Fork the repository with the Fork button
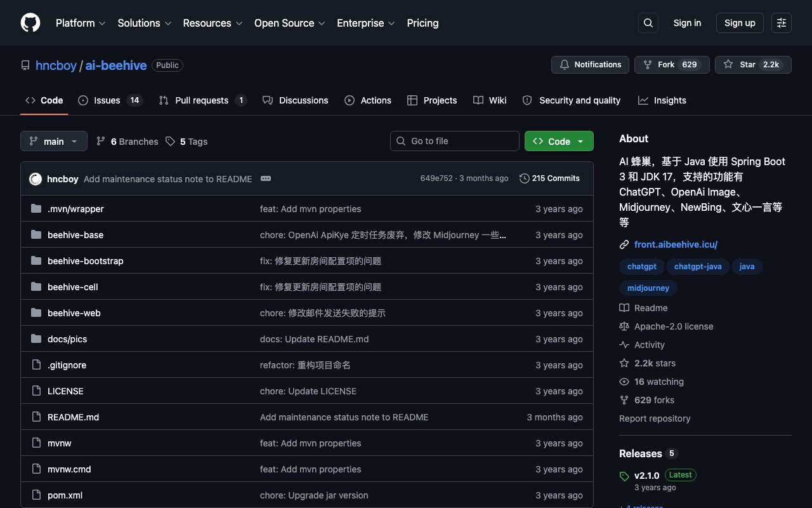Viewport: 812px width, 508px height. 672,65
